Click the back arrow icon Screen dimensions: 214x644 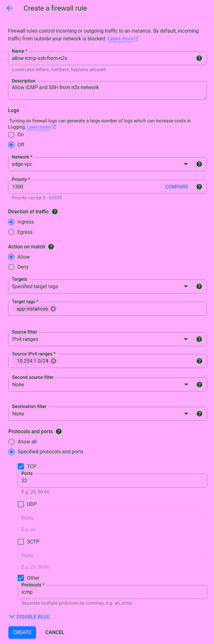pos(10,8)
